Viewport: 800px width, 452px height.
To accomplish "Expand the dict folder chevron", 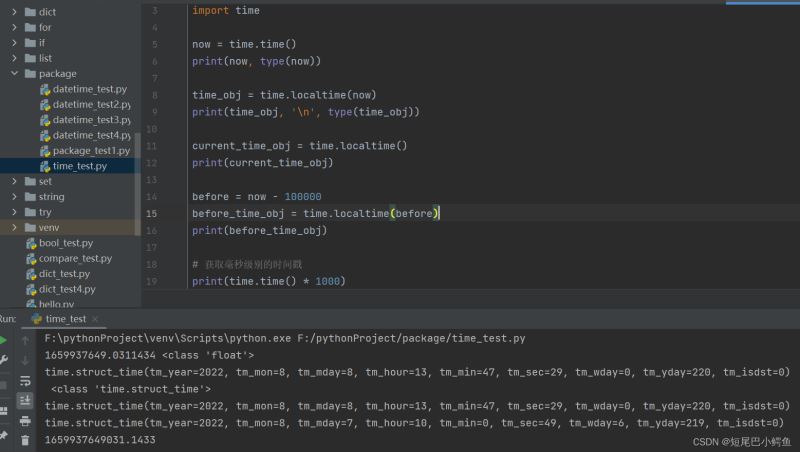I will pyautogui.click(x=14, y=12).
